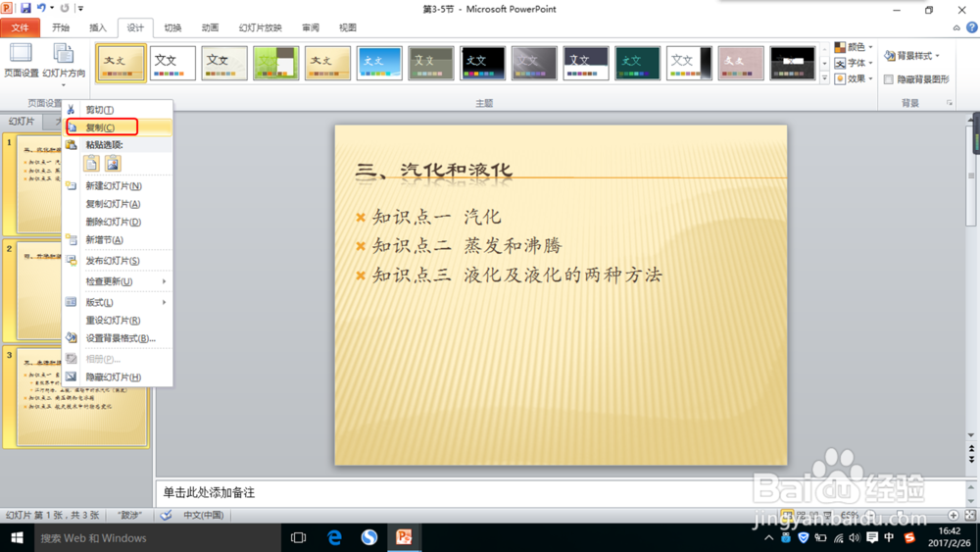
Task: Click the PowerPoint help icon
Action: pos(972,27)
